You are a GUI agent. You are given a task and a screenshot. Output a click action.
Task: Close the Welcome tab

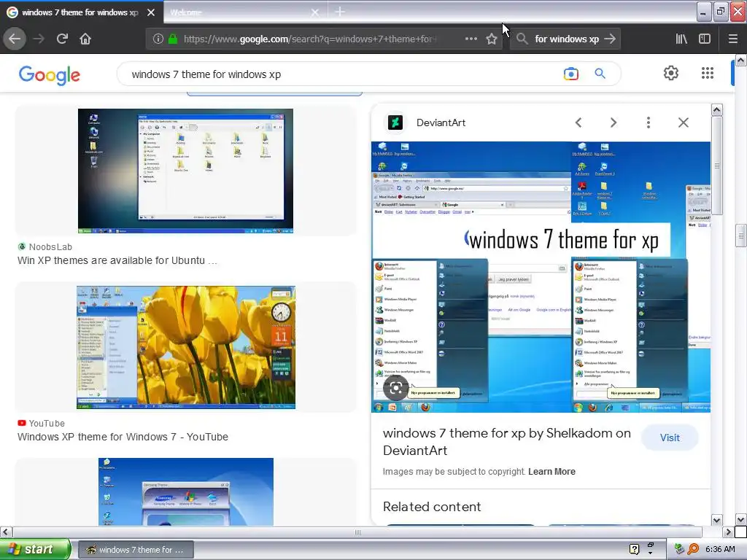tap(314, 12)
